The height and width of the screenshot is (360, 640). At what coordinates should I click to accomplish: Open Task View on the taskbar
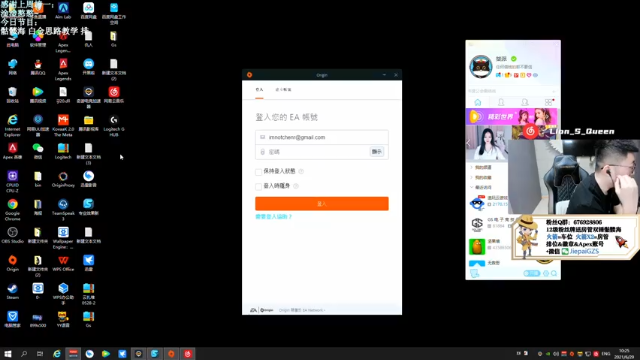pos(40,354)
